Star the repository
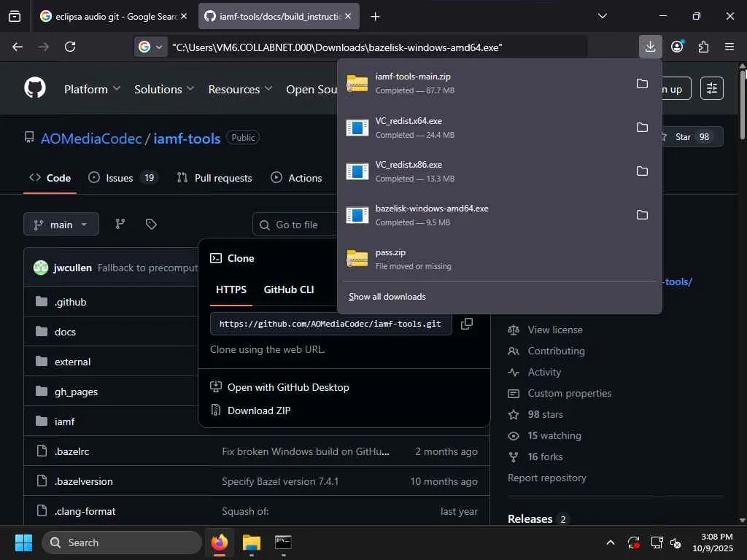 pyautogui.click(x=691, y=137)
